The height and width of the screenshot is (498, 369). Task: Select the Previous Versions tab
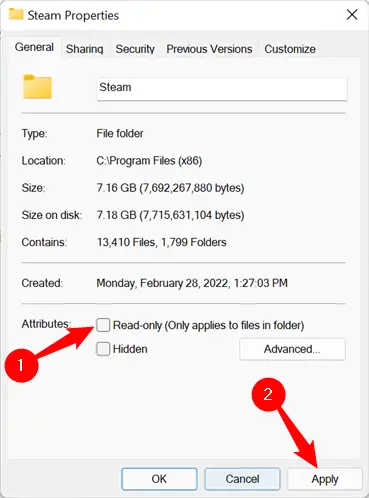pyautogui.click(x=209, y=49)
